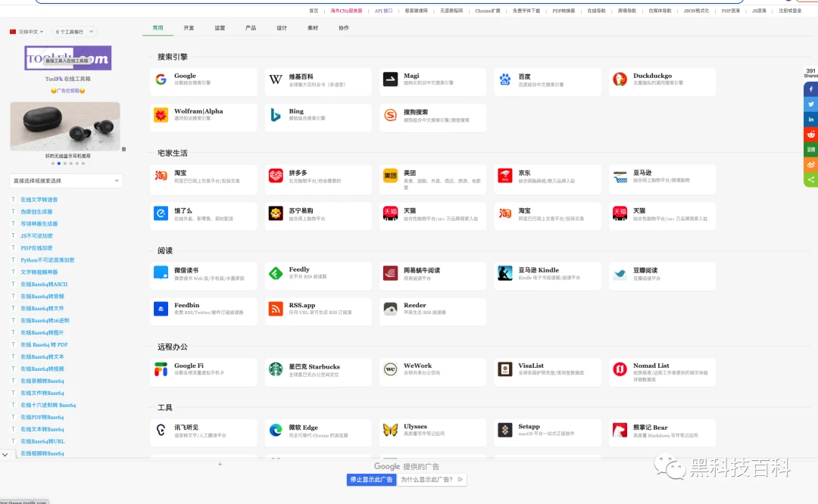The width and height of the screenshot is (818, 504).
Task: Open the JSON格式化 top link
Action: [x=697, y=11]
